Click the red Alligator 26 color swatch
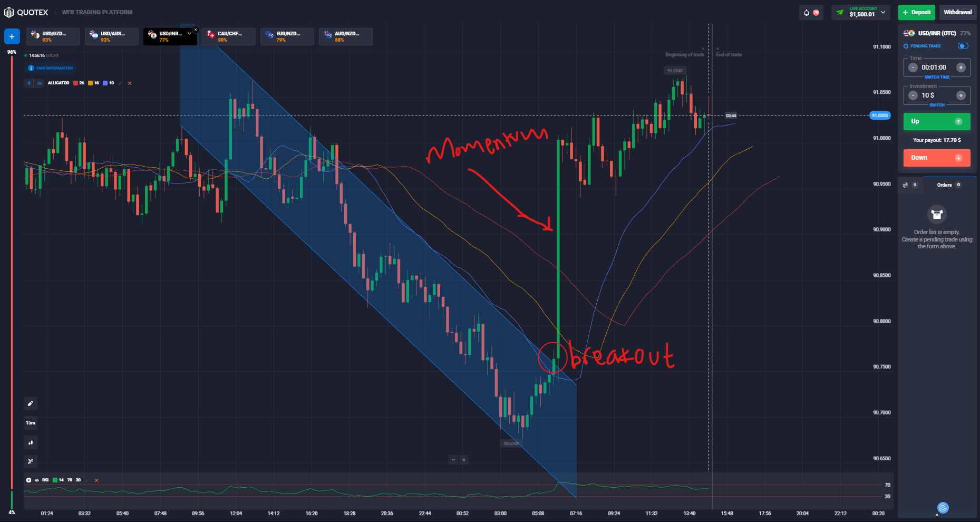The height and width of the screenshot is (522, 980). pyautogui.click(x=75, y=83)
